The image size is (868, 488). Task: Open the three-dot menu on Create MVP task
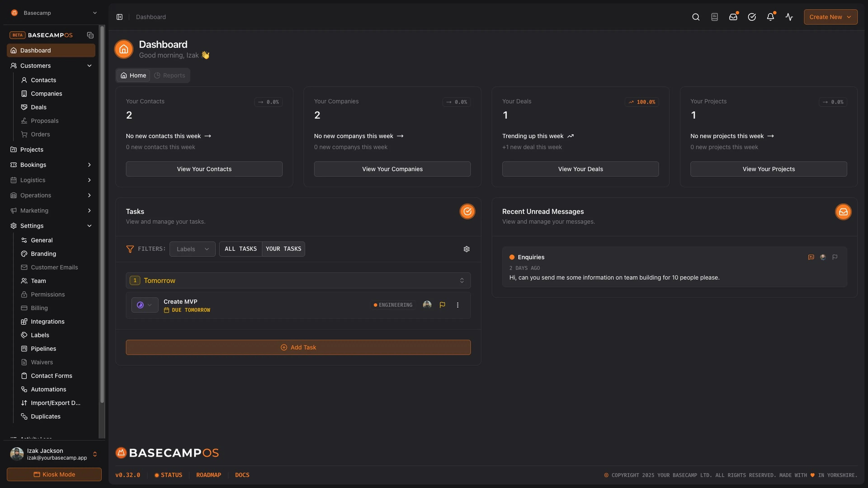click(x=458, y=305)
